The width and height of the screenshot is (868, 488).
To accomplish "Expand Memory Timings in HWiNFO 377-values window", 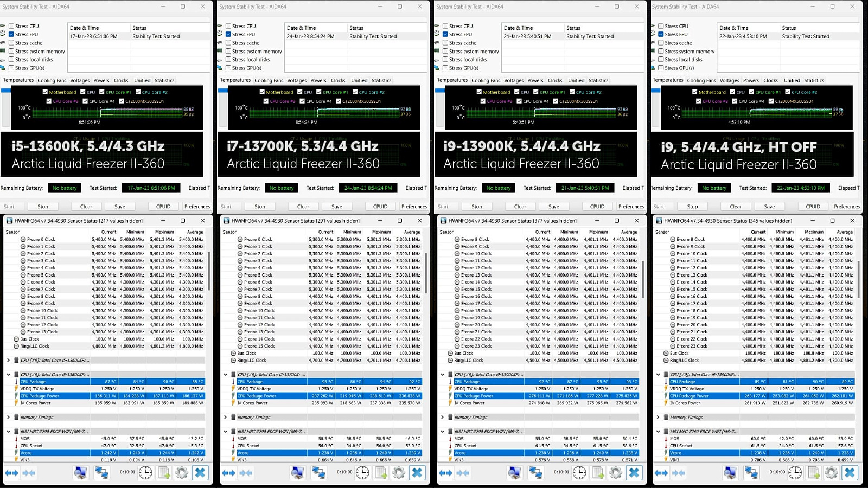I will pos(443,417).
